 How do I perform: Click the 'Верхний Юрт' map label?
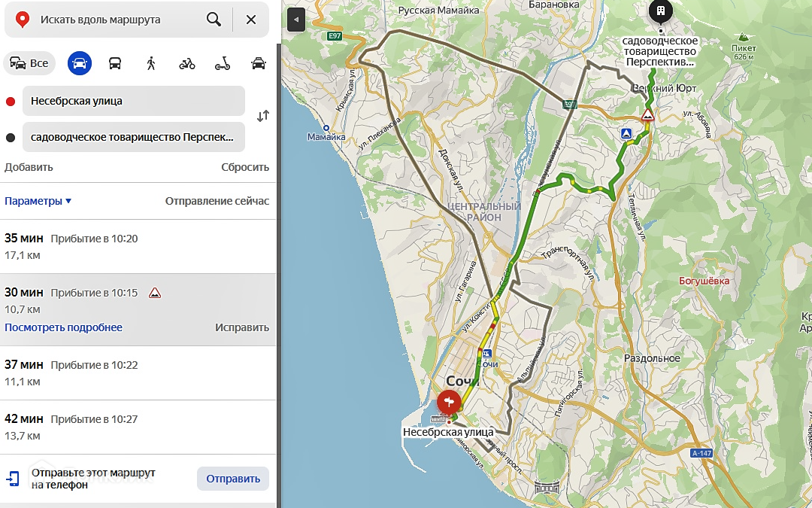point(665,88)
